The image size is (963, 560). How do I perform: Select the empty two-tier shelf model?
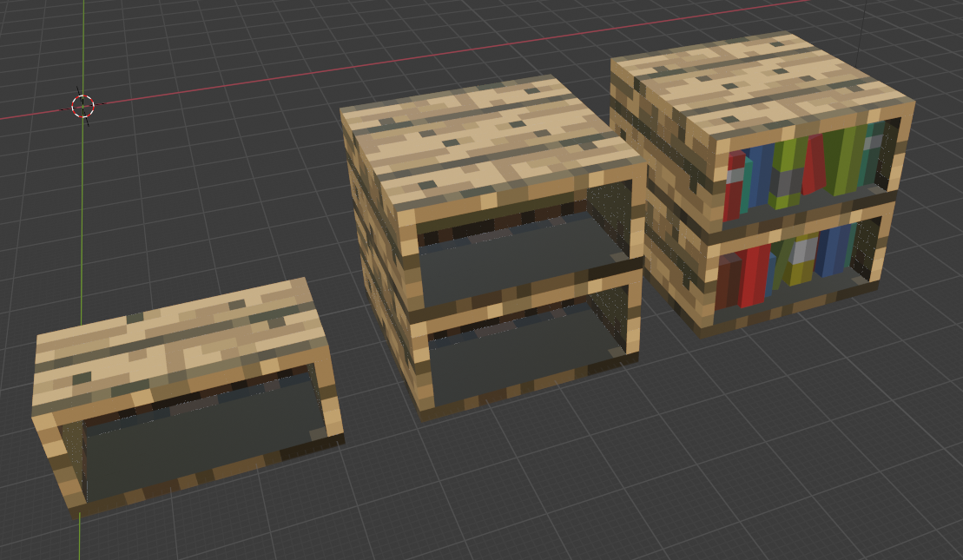493,248
